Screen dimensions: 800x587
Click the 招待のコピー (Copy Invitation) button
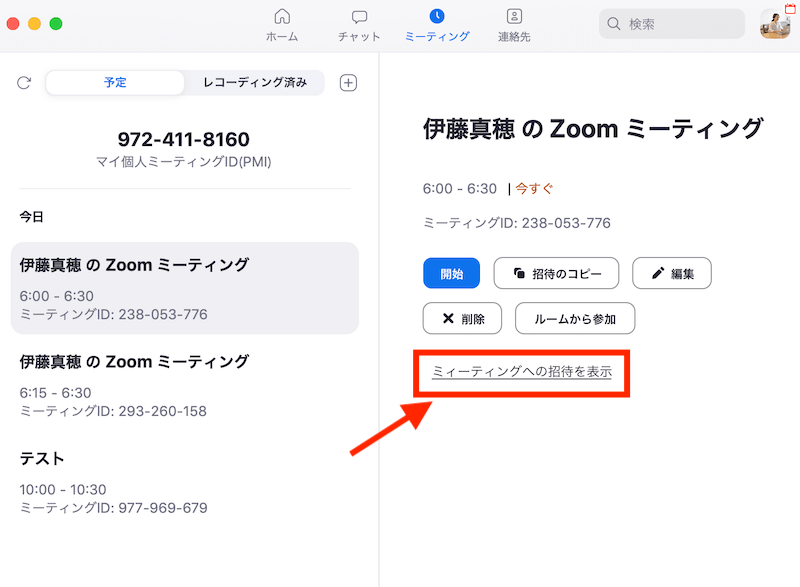[x=556, y=273]
